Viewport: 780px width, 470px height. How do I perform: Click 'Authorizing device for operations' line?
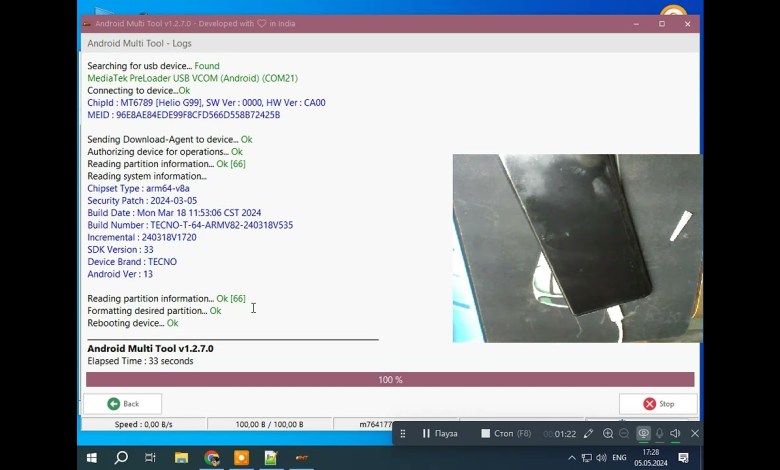[165, 152]
